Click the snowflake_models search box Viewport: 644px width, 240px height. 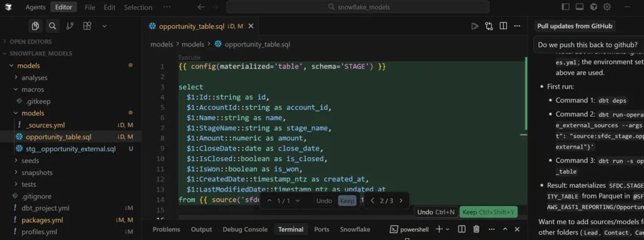(x=358, y=7)
